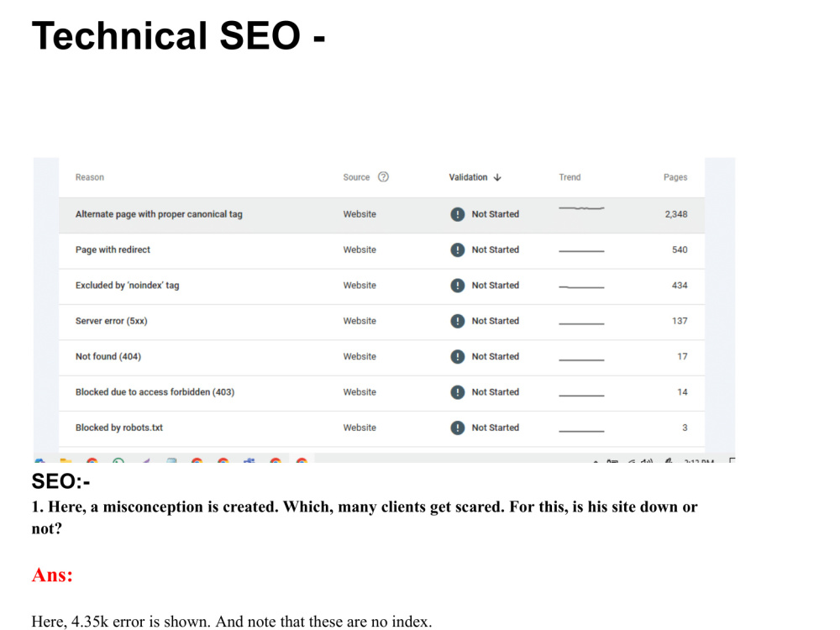Click Not Started status for Blocked by robots.txt
Screen dimensions: 840x630
(x=495, y=428)
